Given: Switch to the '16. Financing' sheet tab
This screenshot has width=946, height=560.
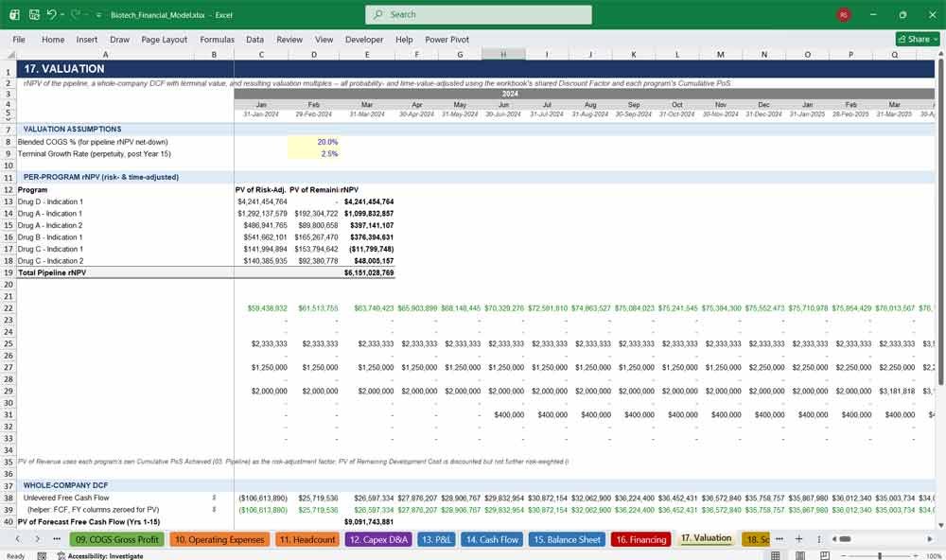Looking at the screenshot, I should (x=641, y=539).
